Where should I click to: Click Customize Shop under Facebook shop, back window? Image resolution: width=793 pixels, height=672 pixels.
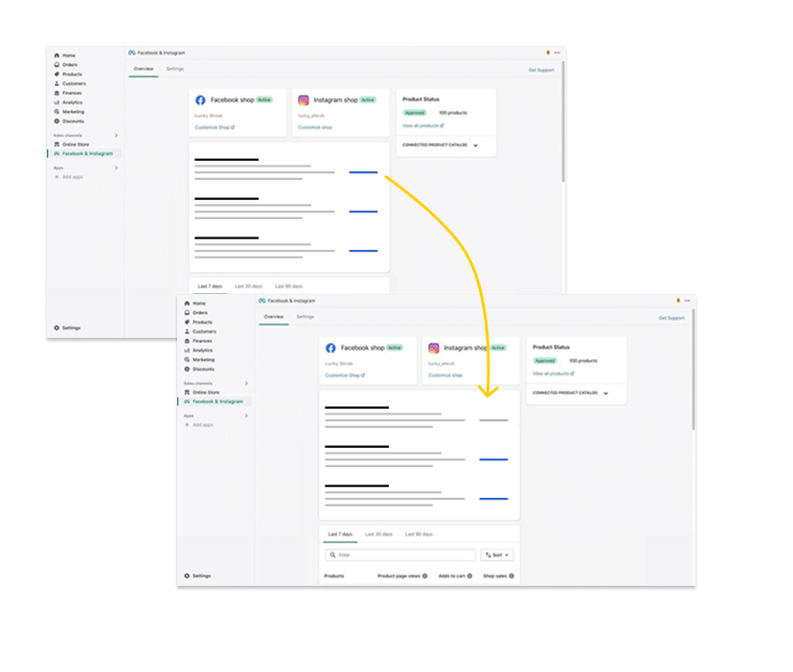[215, 127]
